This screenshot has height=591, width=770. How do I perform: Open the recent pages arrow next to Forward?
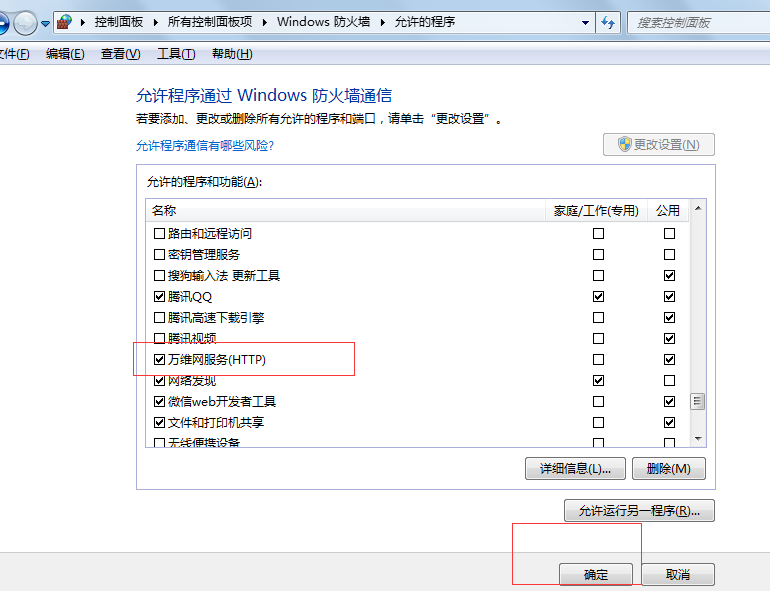pos(45,23)
